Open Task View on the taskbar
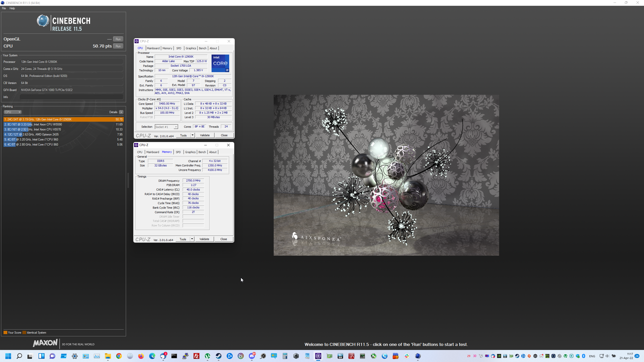 pyautogui.click(x=30, y=356)
